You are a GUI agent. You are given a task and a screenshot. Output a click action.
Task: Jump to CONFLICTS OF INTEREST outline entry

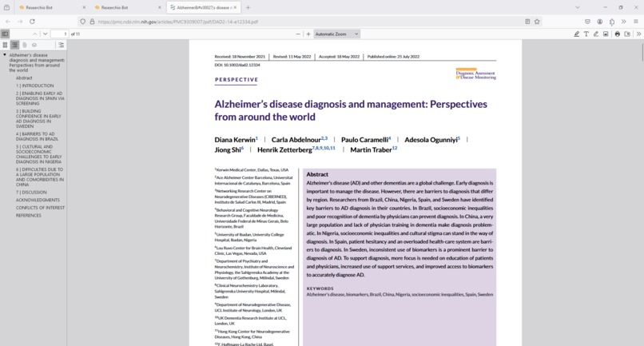40,208
